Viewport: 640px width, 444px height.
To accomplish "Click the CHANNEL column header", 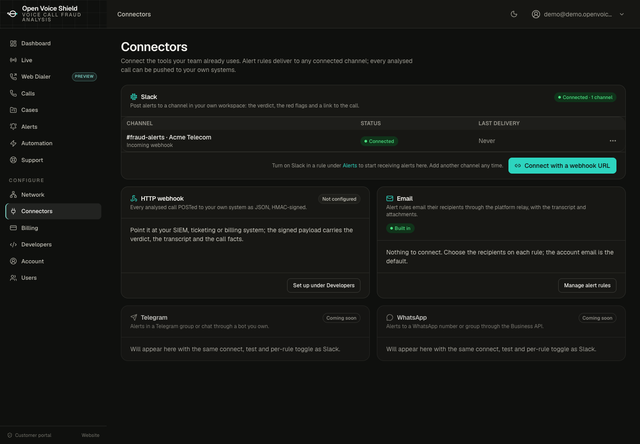I will [x=140, y=123].
